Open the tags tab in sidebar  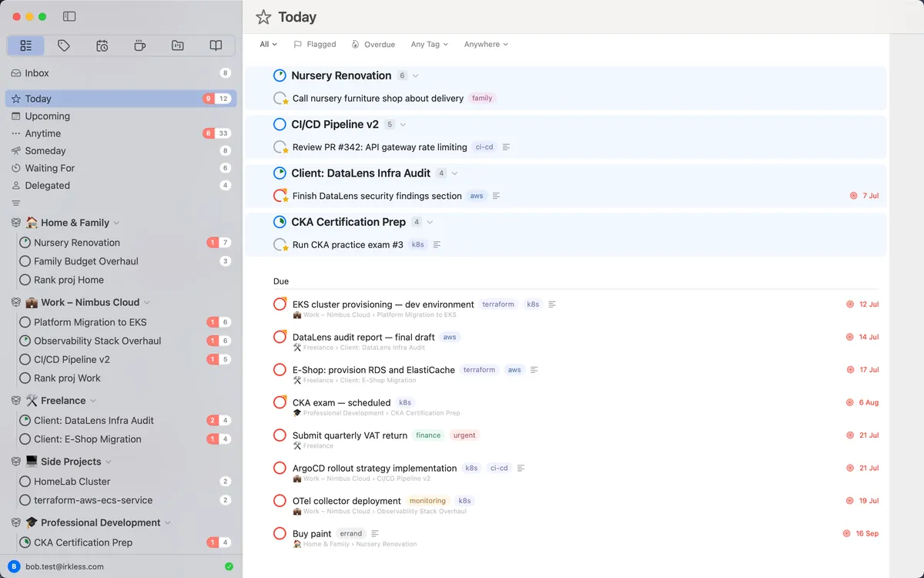click(x=64, y=45)
